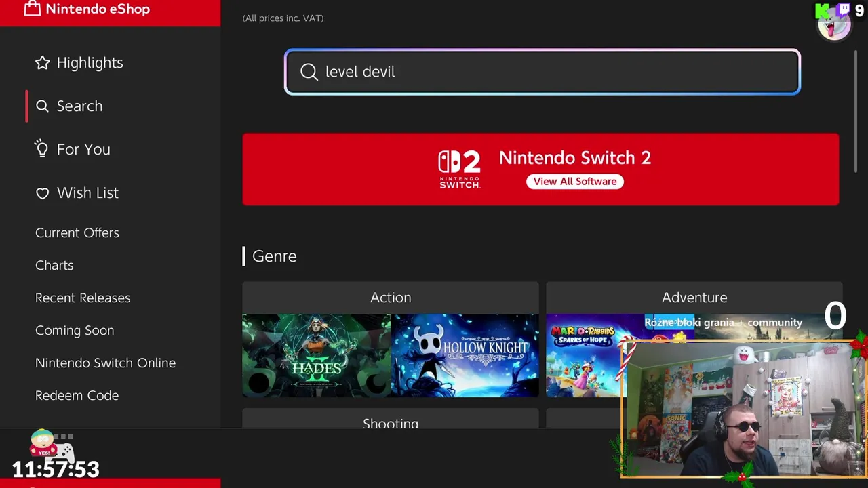Click the page vertical scrollbar
This screenshot has height=488, width=868.
click(x=856, y=112)
